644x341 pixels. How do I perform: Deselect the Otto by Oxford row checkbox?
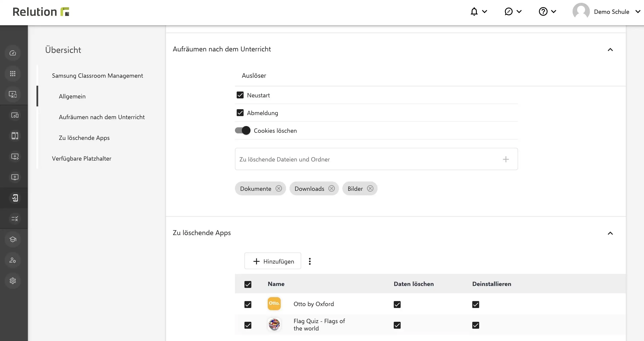click(x=248, y=305)
